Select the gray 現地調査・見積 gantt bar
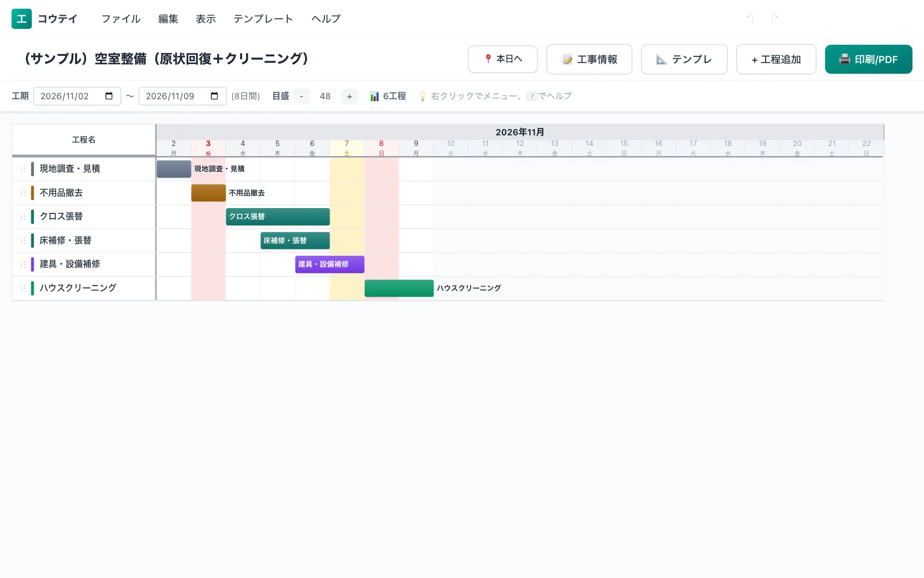This screenshot has height=578, width=924. point(174,169)
